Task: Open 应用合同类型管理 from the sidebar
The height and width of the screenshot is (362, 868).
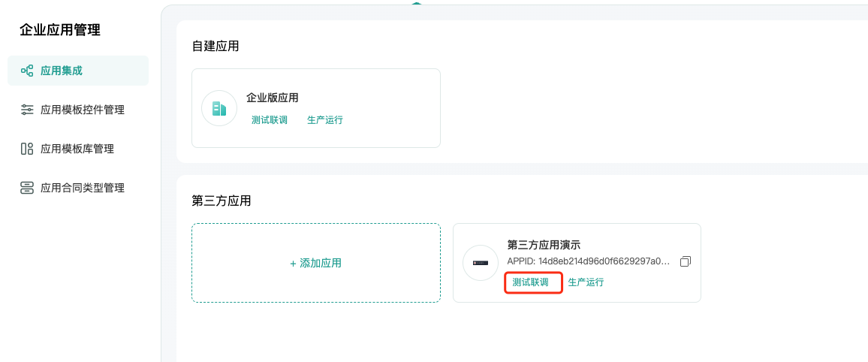Action: [78, 189]
